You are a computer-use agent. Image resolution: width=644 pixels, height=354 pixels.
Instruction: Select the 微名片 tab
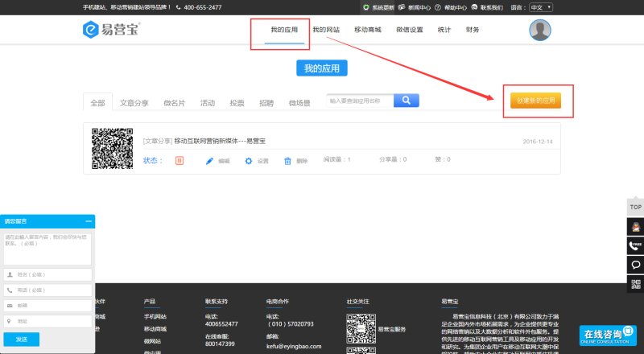point(174,103)
